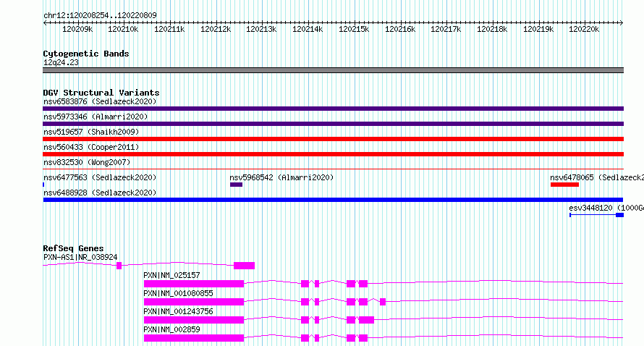Screen dimensions: 644x346
Task: Select the 120220k ruler tick label
Action: [584, 29]
